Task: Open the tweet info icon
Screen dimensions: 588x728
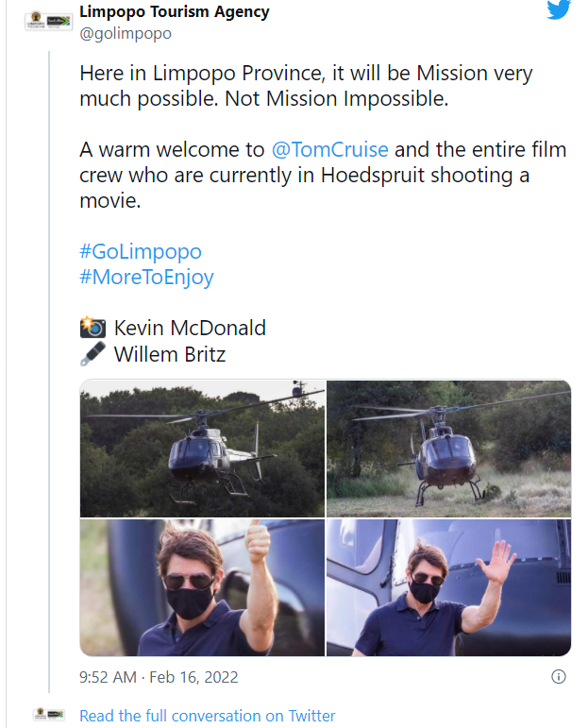Action: pos(559,676)
